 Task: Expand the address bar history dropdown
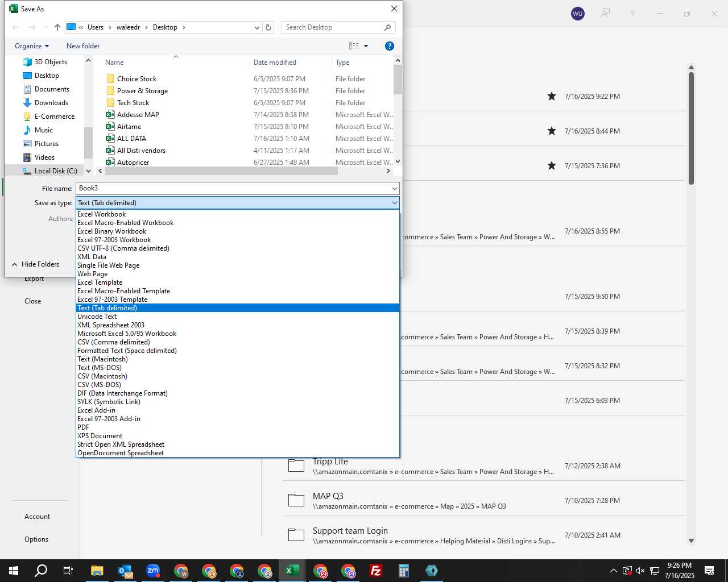coord(257,27)
